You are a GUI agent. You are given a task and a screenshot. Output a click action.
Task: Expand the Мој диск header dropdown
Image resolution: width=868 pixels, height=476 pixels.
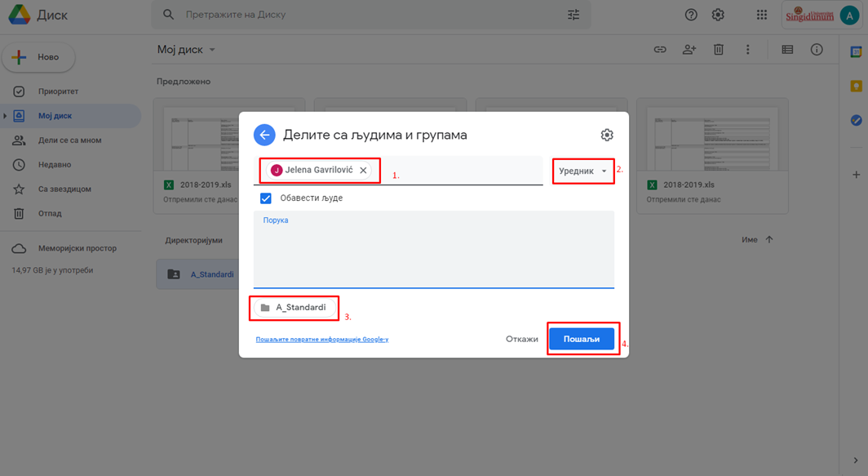tap(212, 50)
